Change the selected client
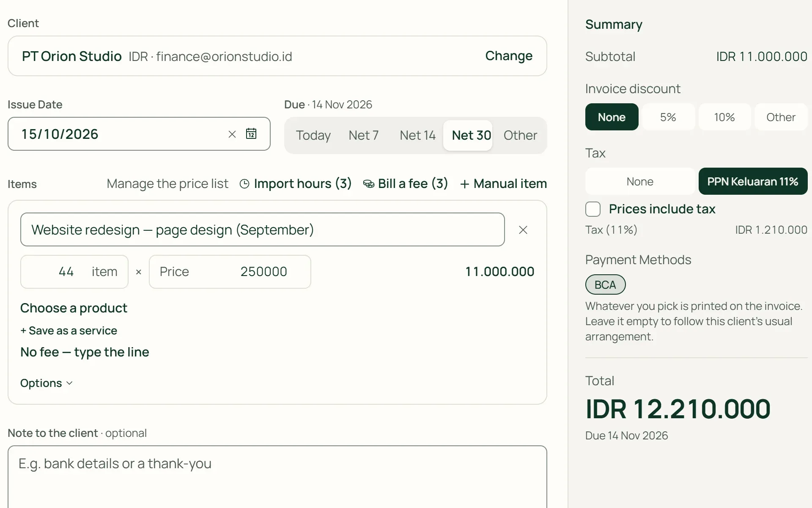Viewport: 812px width, 508px height. [509, 56]
